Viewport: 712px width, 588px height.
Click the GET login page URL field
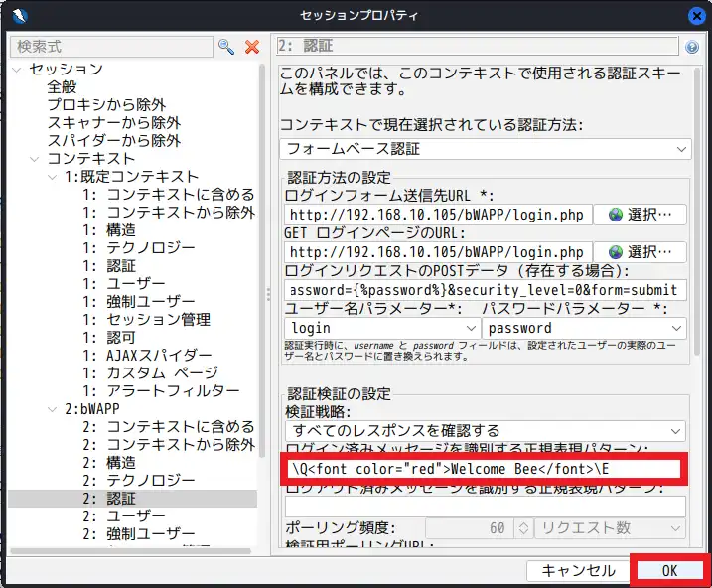pyautogui.click(x=438, y=252)
